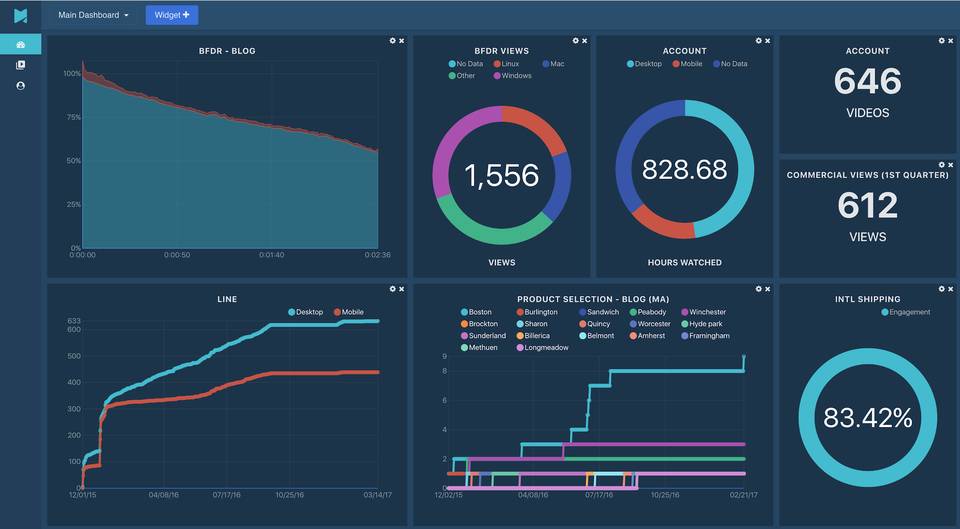Toggle Sunderland series in Product Selection legend
Screen dimensions: 960x529
coord(484,336)
